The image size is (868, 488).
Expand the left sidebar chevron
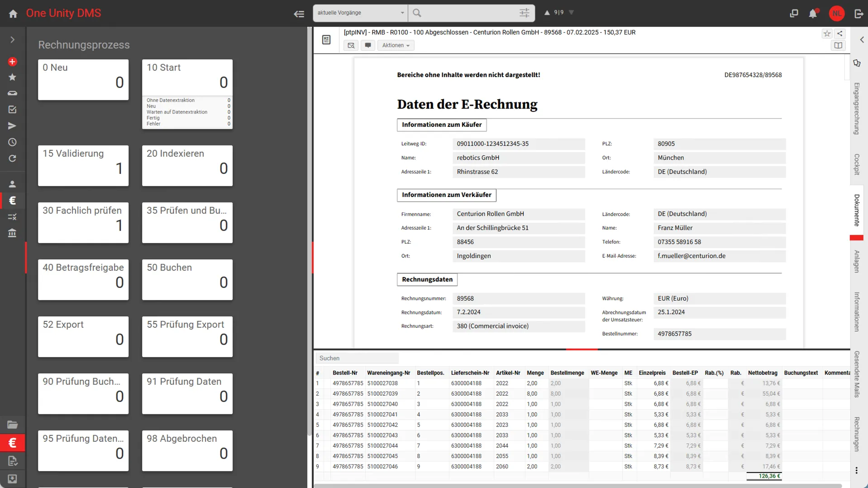pyautogui.click(x=13, y=40)
